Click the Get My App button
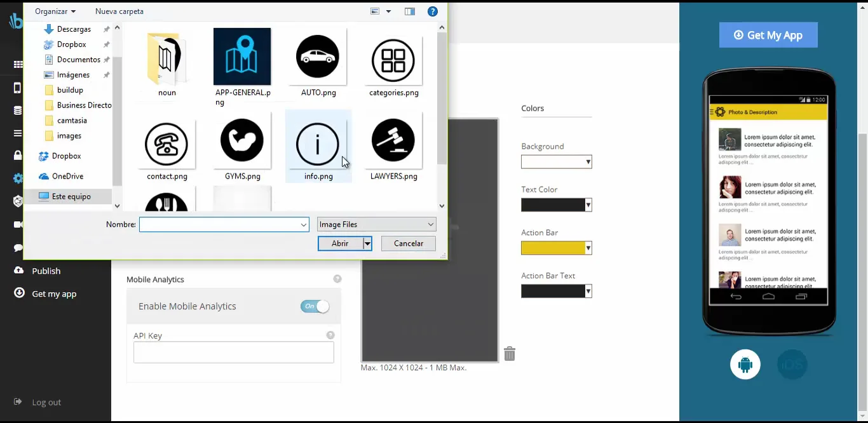The image size is (868, 423). [768, 35]
